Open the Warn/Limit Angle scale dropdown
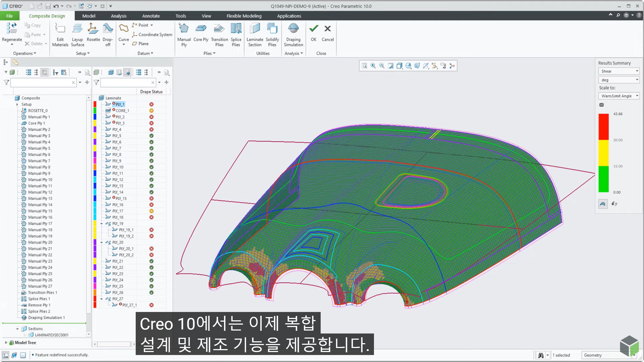Screen dimensions: 644x362 point(619,96)
